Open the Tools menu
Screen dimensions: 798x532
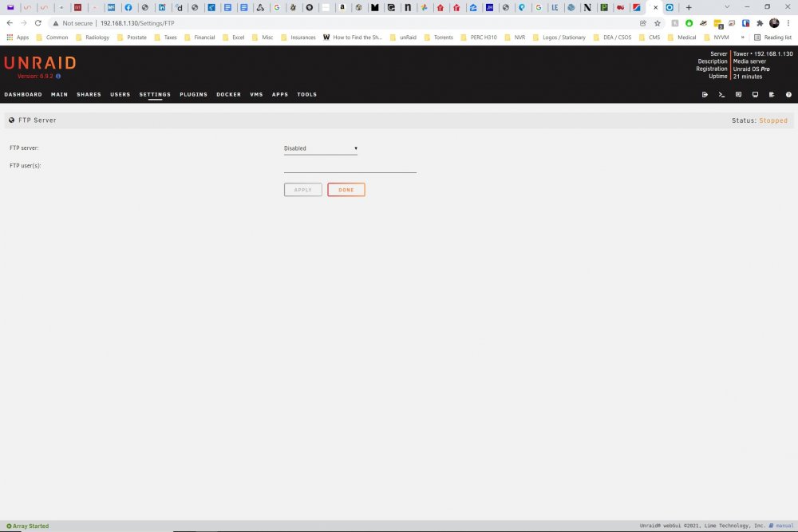307,95
